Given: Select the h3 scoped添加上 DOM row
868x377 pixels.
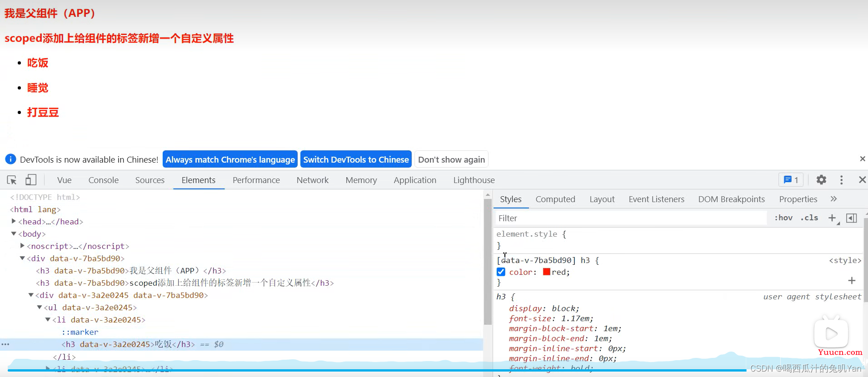Looking at the screenshot, I should pos(185,283).
